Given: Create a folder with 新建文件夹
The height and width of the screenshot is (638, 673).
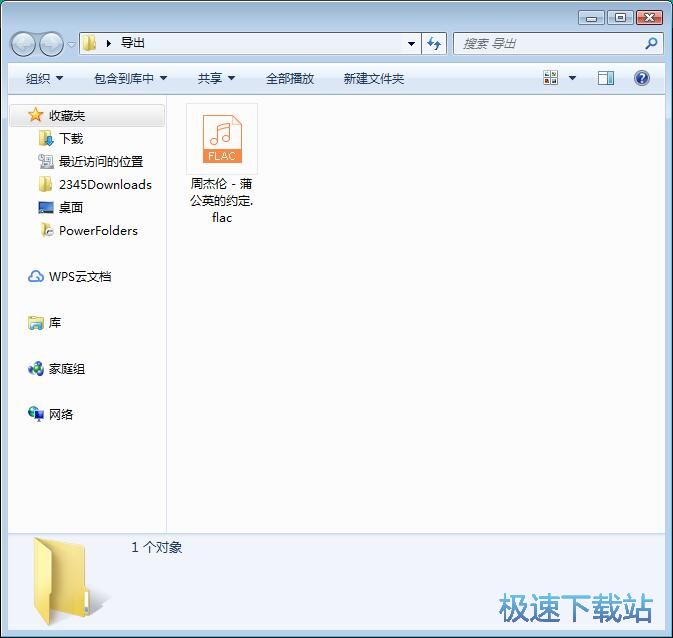Looking at the screenshot, I should pos(373,78).
